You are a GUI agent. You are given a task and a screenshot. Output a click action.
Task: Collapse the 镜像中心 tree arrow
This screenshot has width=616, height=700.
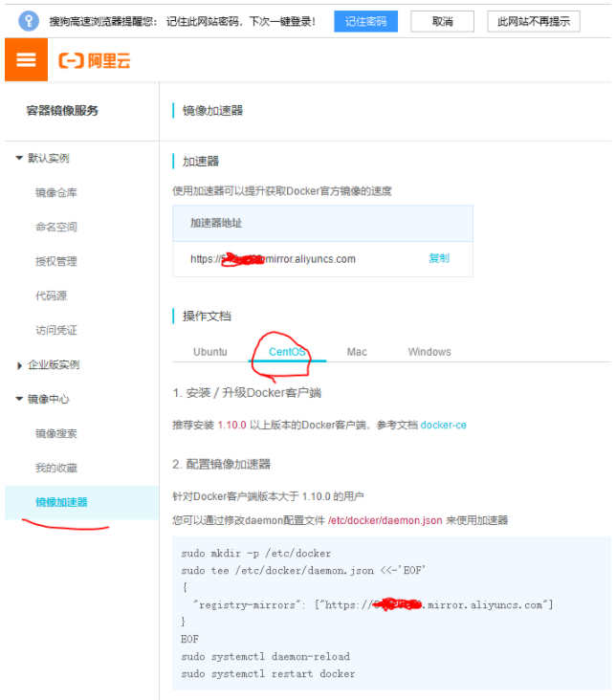coord(19,399)
